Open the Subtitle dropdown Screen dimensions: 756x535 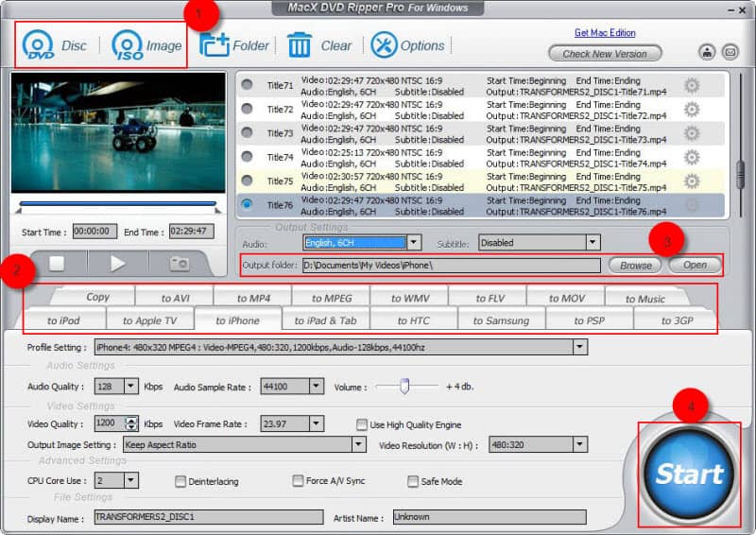tap(593, 242)
